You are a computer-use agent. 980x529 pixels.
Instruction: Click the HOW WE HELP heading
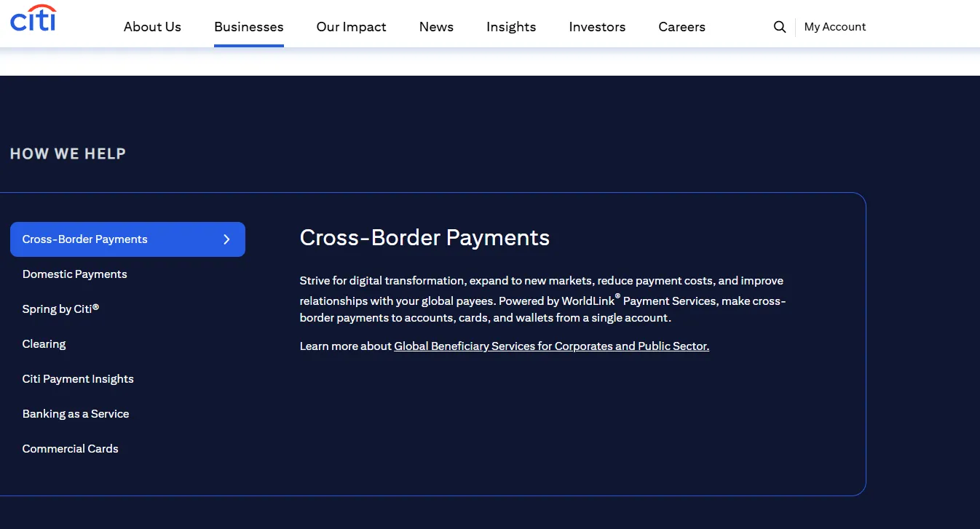[68, 154]
